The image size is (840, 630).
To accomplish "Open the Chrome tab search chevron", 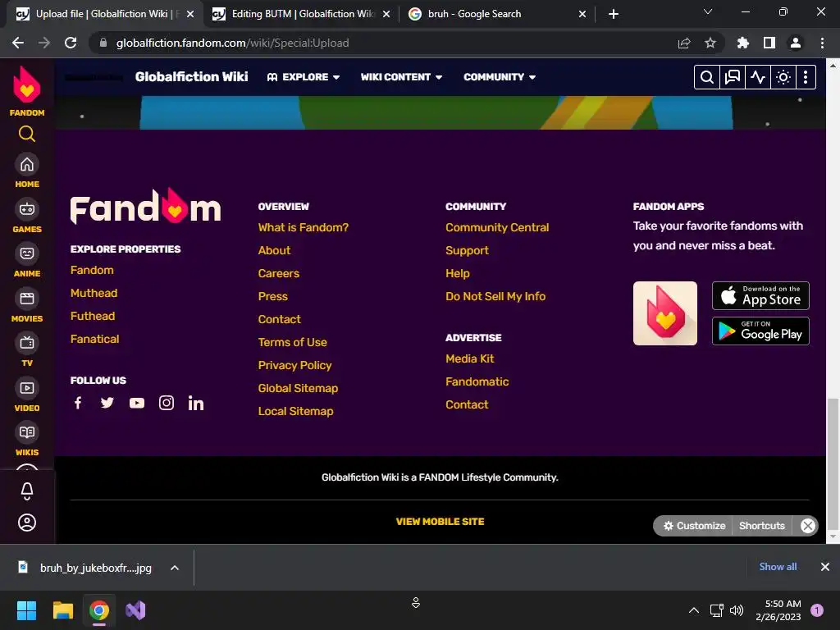I will (708, 11).
